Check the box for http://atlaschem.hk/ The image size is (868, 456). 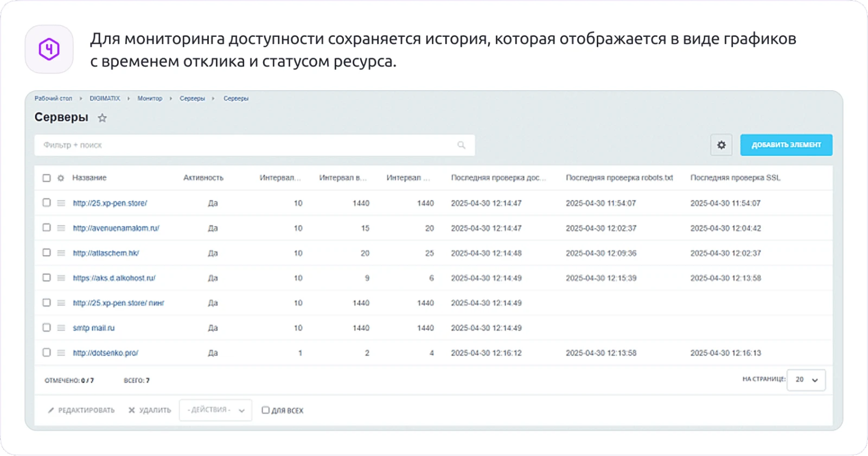47,253
